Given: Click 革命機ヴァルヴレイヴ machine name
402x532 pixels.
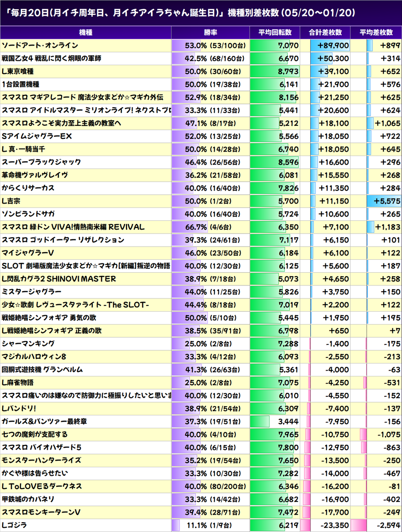Looking at the screenshot, I should [x=35, y=175].
